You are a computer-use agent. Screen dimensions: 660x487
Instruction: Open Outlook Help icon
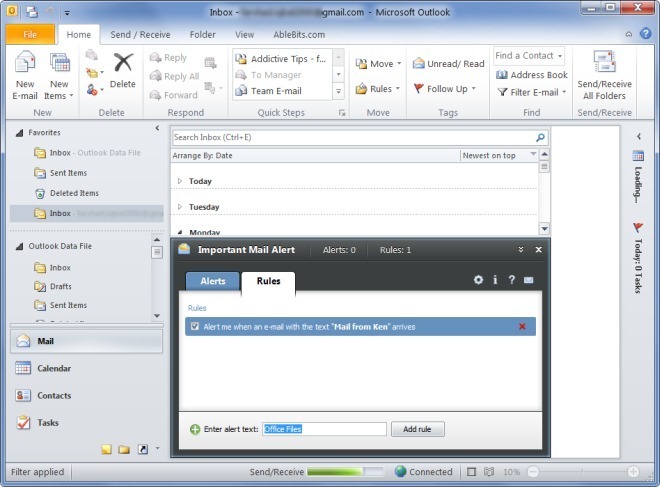click(x=645, y=34)
